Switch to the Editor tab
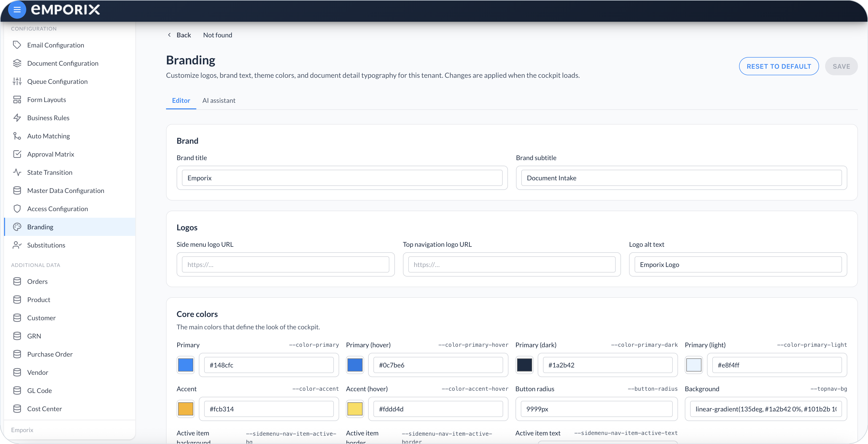The width and height of the screenshot is (868, 444). (181, 101)
